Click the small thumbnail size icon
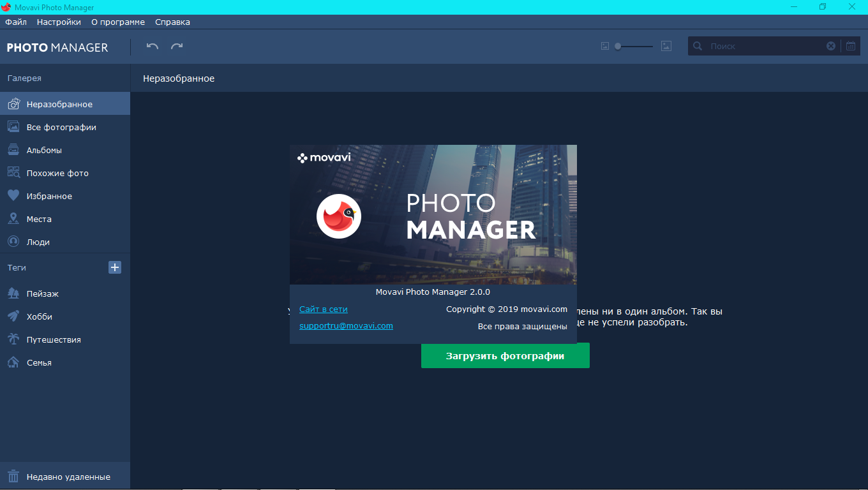Screen dimensions: 868x490 [605, 46]
